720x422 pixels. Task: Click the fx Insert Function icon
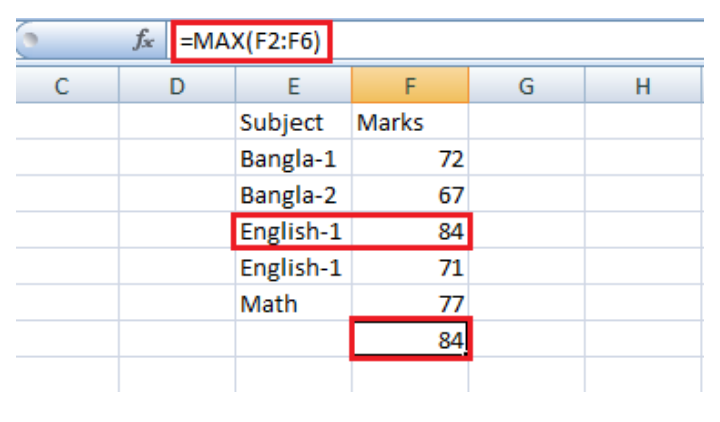(x=143, y=41)
